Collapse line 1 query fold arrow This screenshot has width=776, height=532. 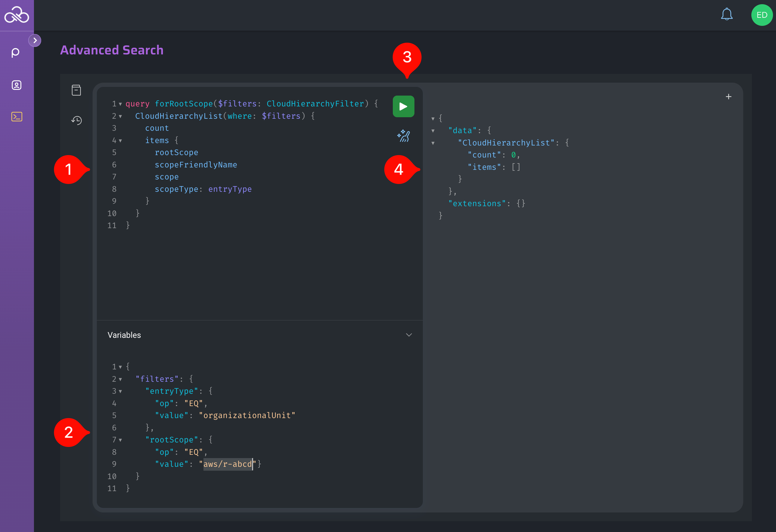click(121, 104)
